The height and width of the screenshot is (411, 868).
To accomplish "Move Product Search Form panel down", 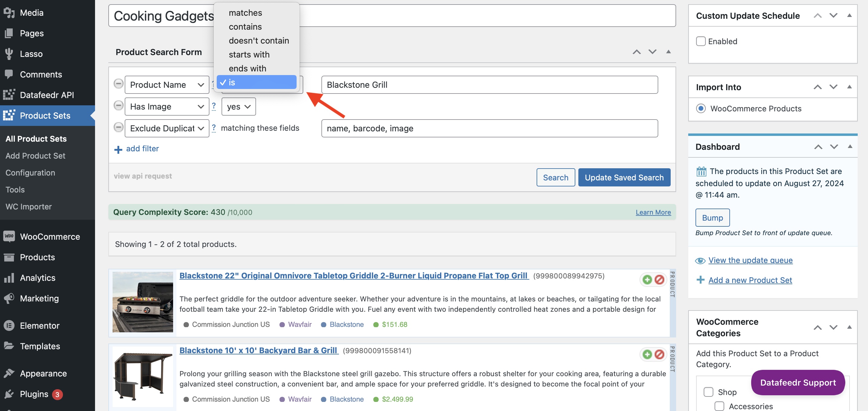I will pos(653,52).
